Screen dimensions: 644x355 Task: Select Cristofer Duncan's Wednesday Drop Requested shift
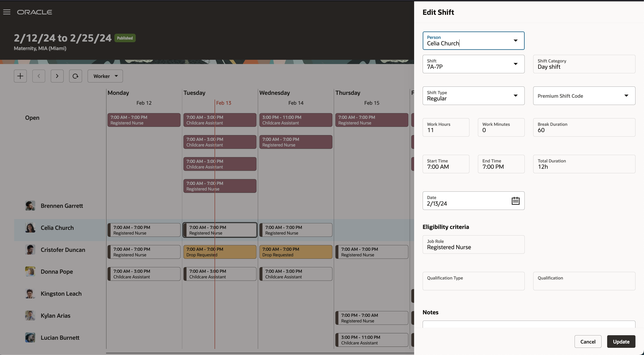(296, 252)
